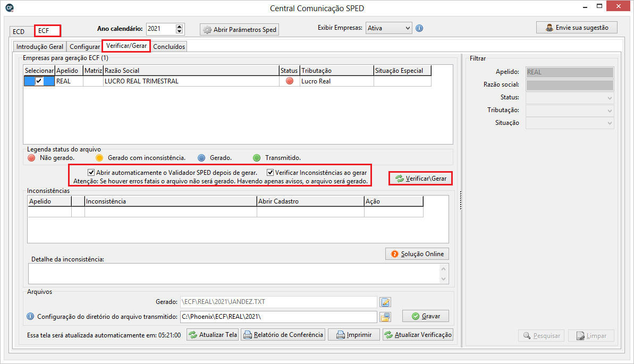Viewport: 634px width, 364px height.
Task: Click Abrir Parâmetros Sped gear button
Action: 240,30
